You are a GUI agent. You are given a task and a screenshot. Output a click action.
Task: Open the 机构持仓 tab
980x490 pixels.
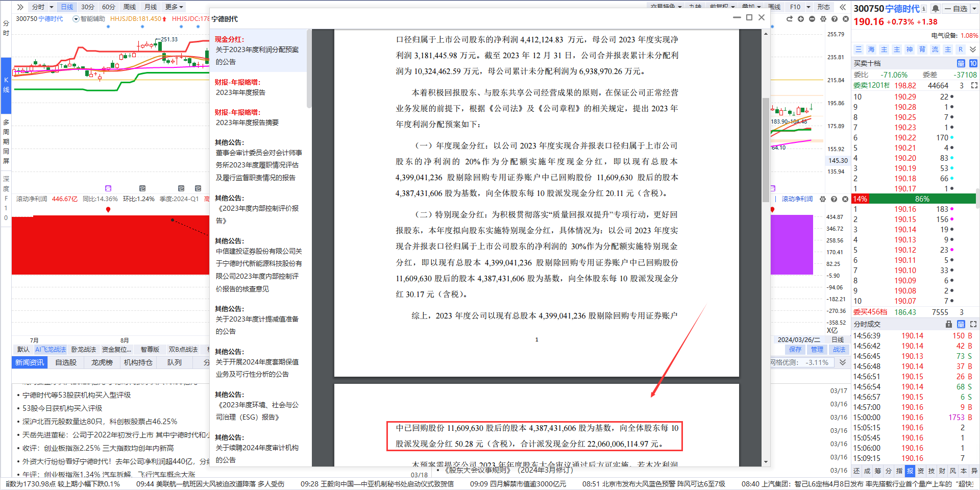(x=138, y=362)
